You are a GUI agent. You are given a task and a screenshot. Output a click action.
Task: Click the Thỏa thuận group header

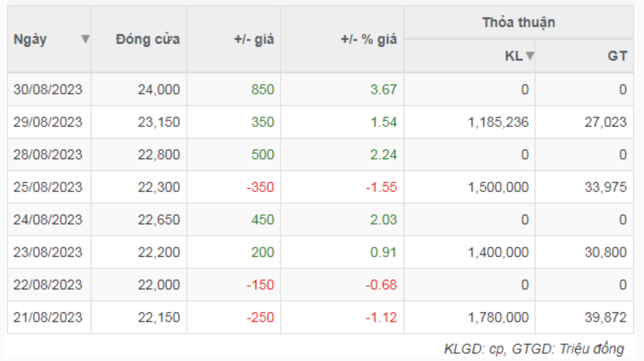tap(518, 23)
